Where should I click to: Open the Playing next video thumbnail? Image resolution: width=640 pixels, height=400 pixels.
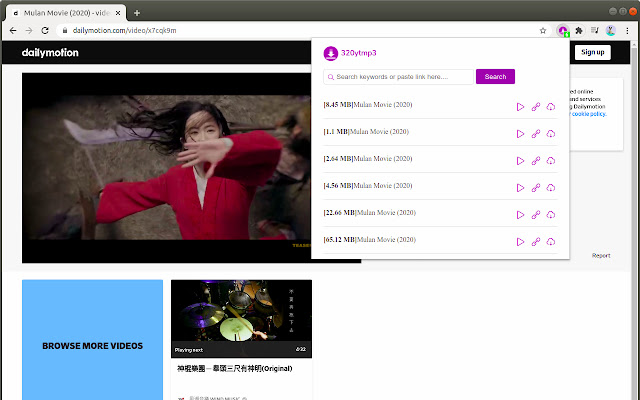click(x=241, y=318)
